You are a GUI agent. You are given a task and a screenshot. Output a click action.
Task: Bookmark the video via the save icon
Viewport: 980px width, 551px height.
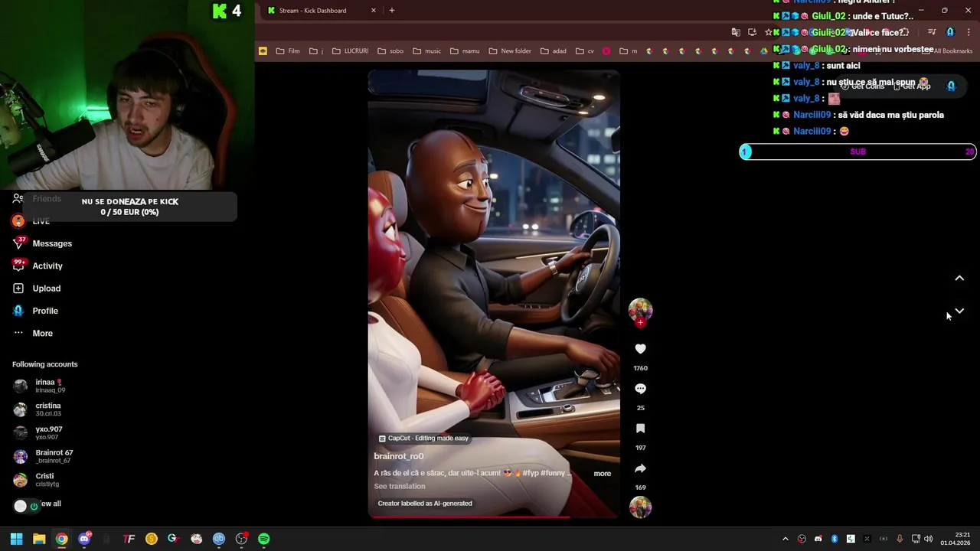pos(640,429)
